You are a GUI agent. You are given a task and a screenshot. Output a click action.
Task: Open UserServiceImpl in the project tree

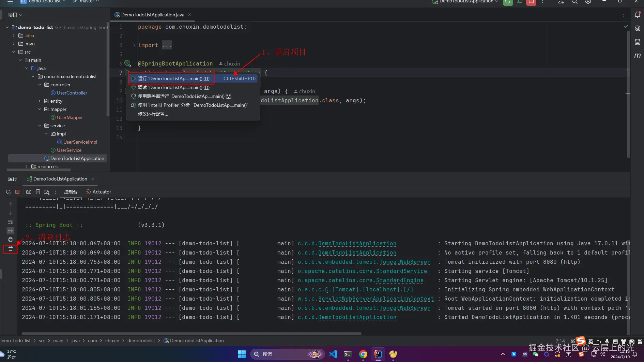tap(80, 142)
